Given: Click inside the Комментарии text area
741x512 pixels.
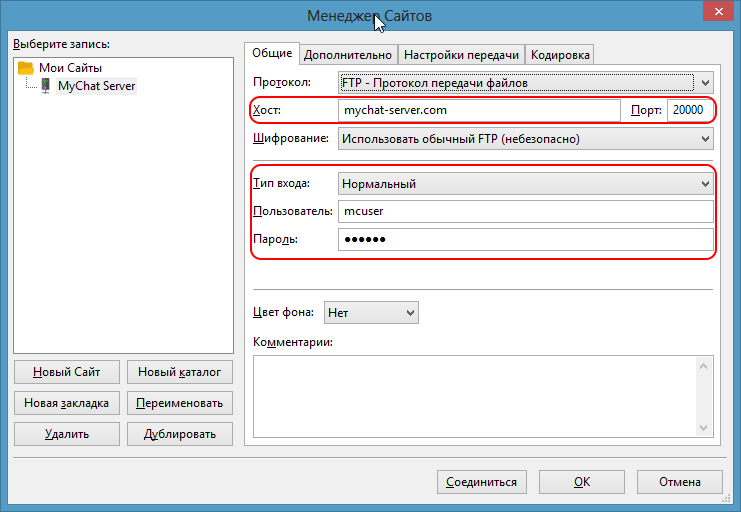Looking at the screenshot, I should coord(474,397).
